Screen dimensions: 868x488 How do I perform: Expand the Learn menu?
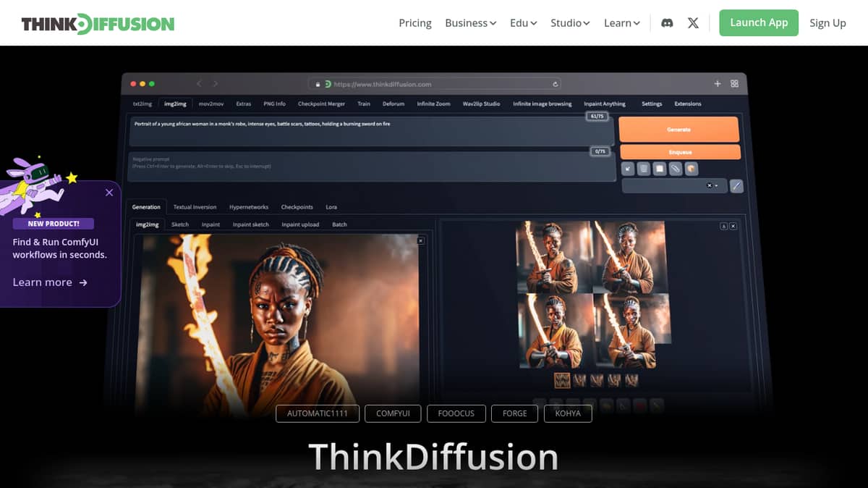(x=622, y=23)
